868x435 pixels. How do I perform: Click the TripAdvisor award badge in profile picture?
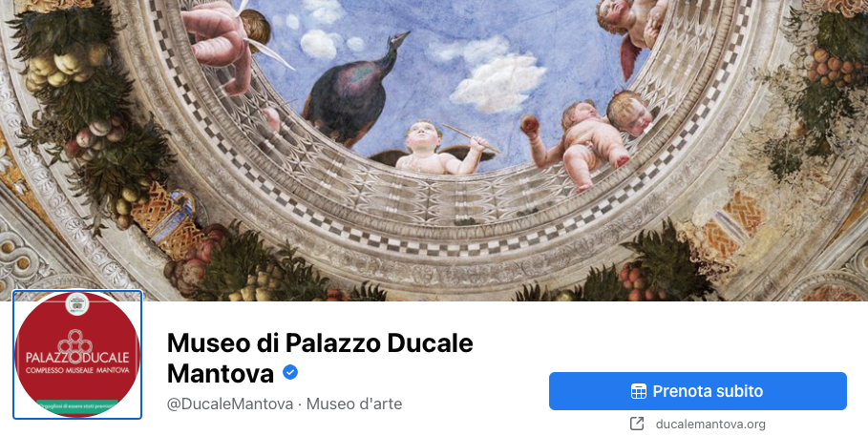(77, 304)
